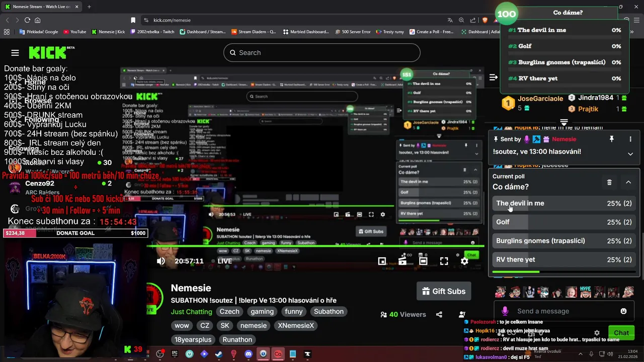This screenshot has width=644, height=362.
Task: Click the Kick search field
Action: 321,53
